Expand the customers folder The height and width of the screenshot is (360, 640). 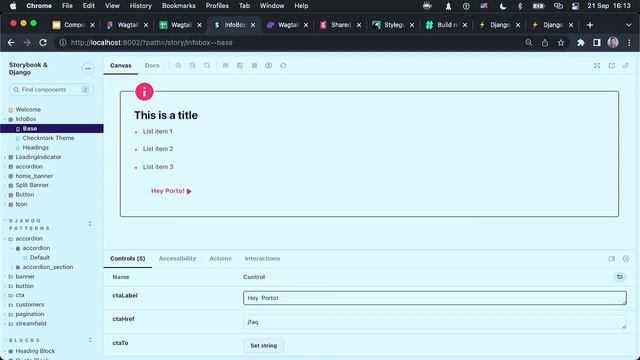(x=29, y=304)
